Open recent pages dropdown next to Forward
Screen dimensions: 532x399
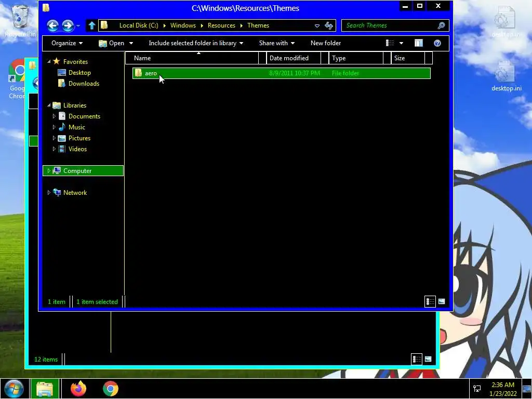tap(78, 26)
